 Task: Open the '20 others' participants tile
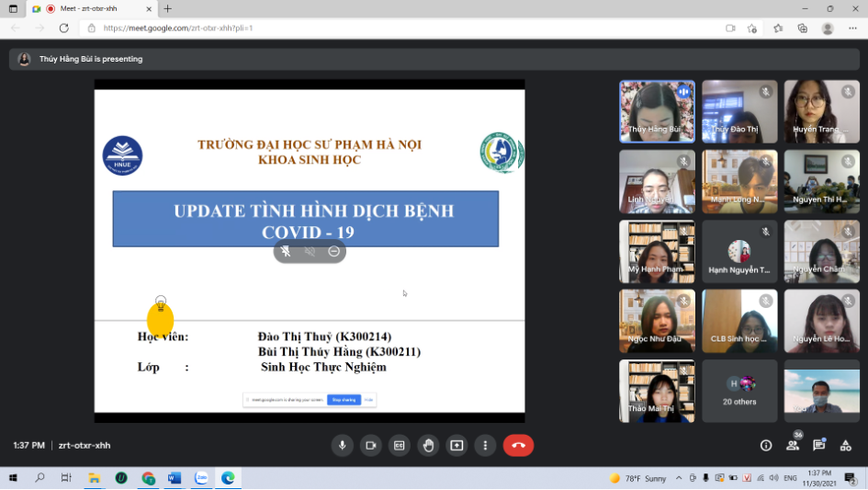pos(739,391)
